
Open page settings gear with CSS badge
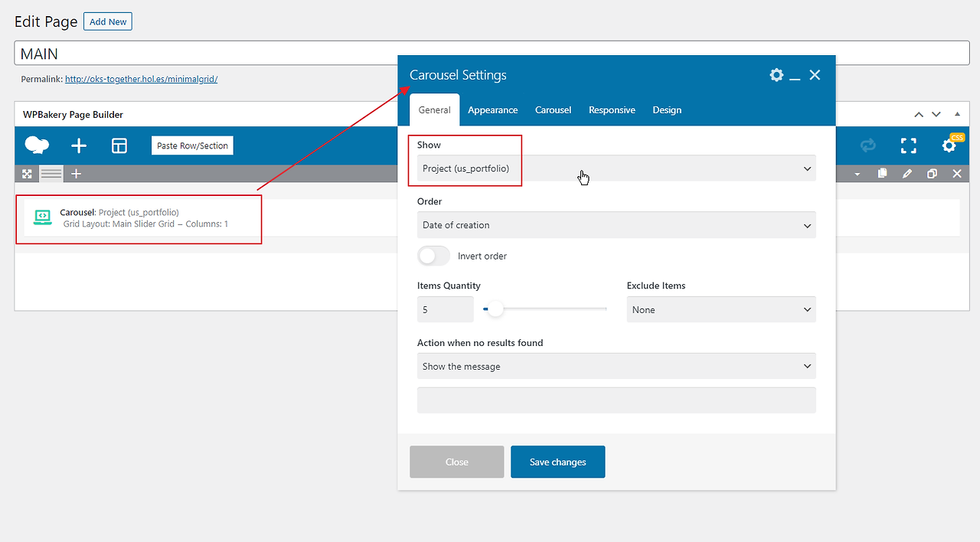[949, 145]
